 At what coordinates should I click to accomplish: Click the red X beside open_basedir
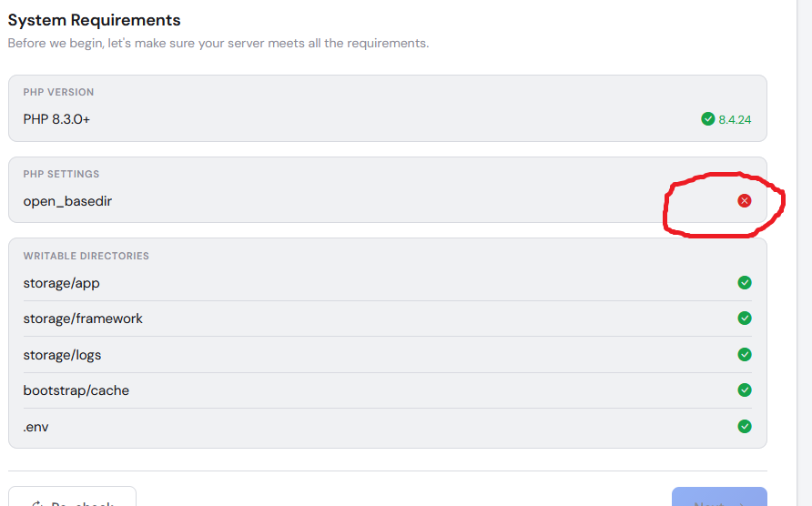coord(744,200)
